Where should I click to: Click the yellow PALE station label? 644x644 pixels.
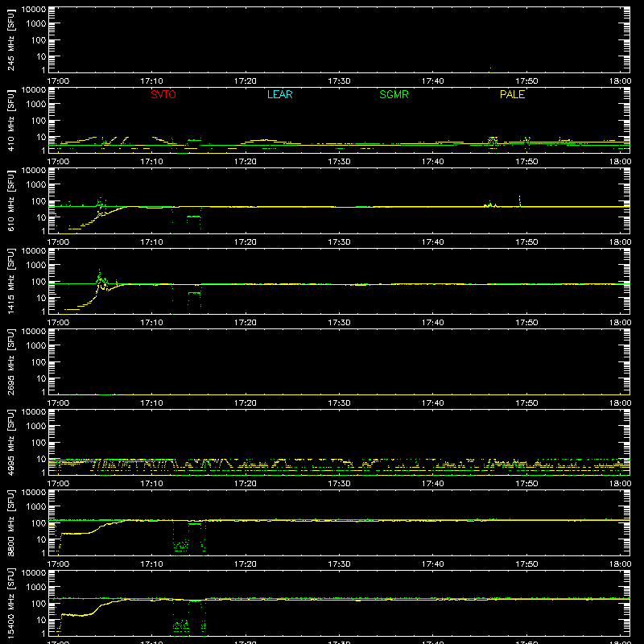click(512, 94)
